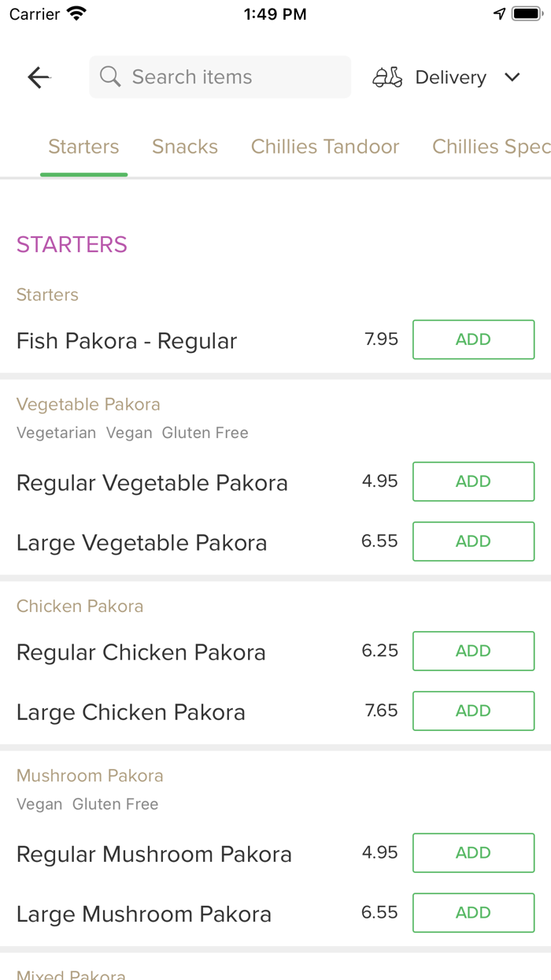Screen dimensions: 551x980
Task: Click the search magnifier icon
Action: (110, 77)
